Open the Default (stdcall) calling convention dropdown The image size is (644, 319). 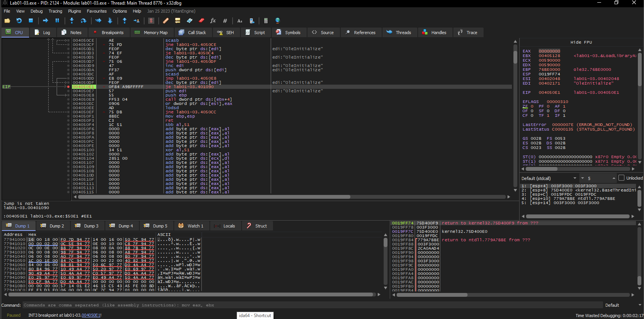(x=549, y=178)
